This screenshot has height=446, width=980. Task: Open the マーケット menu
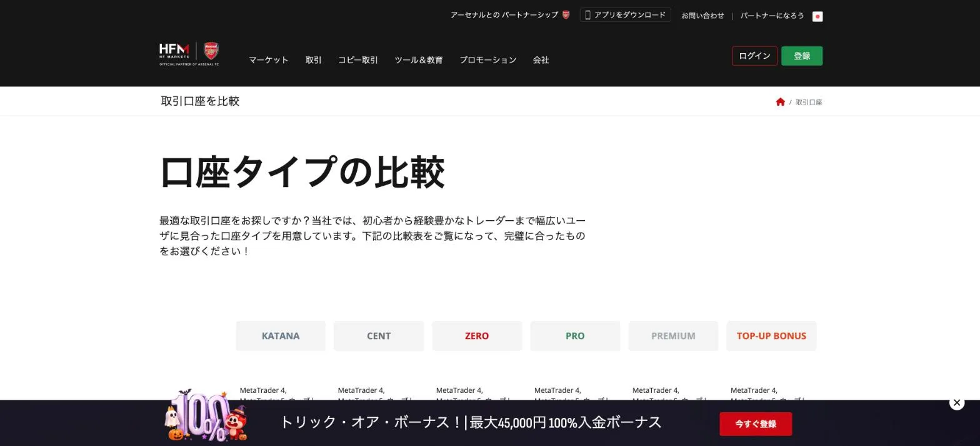269,60
